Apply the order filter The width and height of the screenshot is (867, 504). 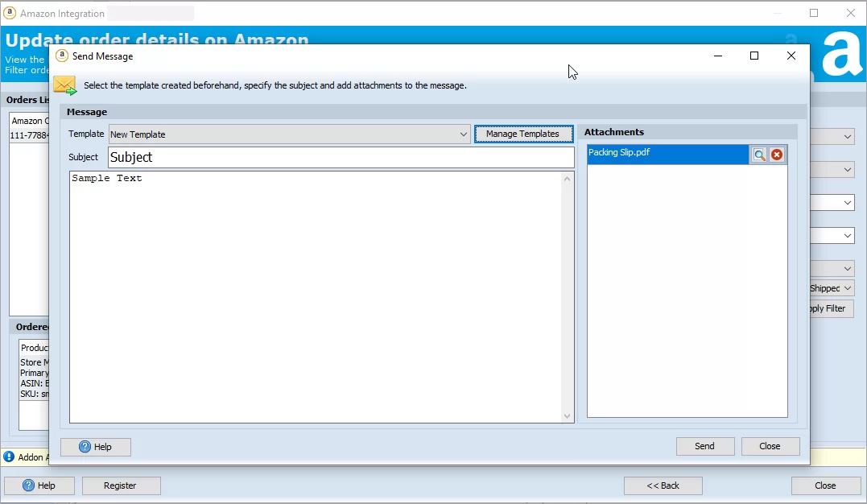828,308
